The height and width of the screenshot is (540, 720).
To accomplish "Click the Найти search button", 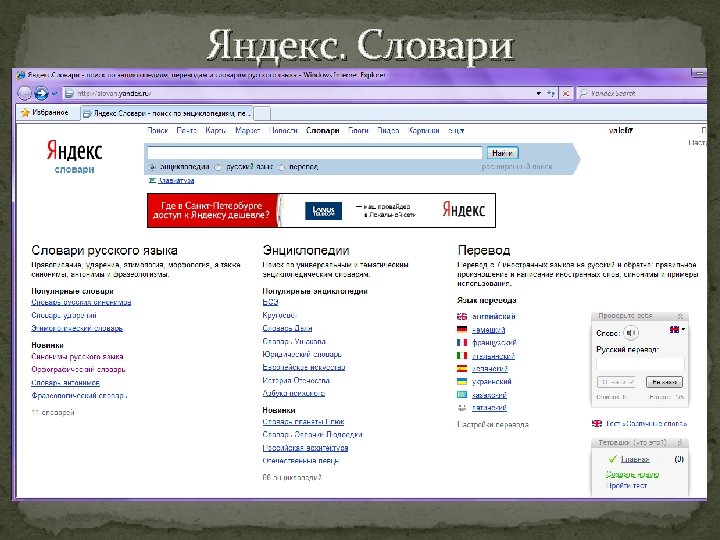I will [x=502, y=153].
